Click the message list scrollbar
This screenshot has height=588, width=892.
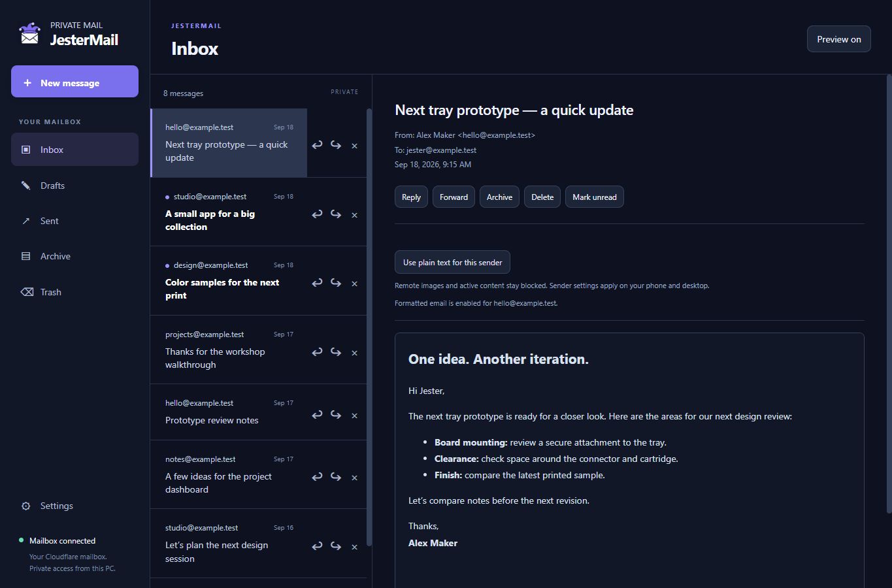[369, 327]
